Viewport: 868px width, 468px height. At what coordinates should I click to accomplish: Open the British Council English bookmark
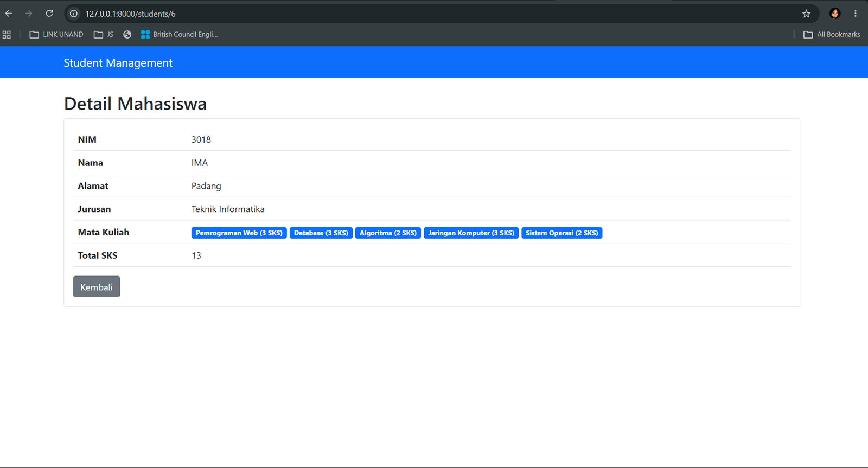click(x=180, y=35)
